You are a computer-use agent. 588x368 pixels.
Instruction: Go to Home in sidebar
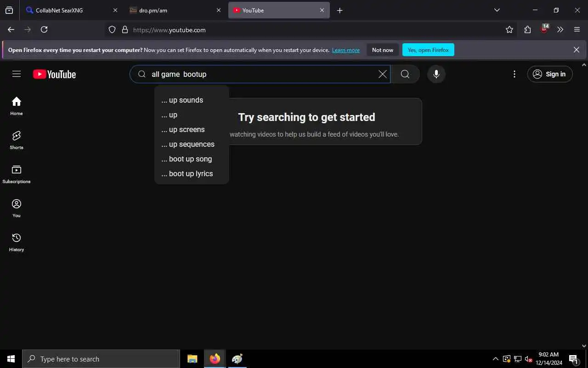click(x=17, y=106)
